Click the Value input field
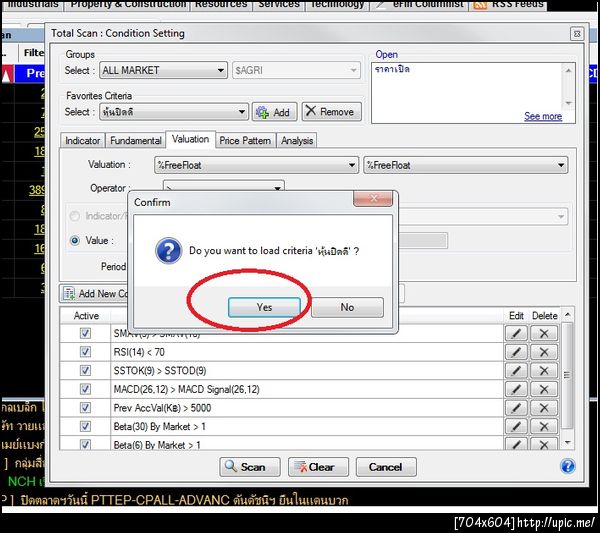This screenshot has width=600, height=533. (x=423, y=241)
